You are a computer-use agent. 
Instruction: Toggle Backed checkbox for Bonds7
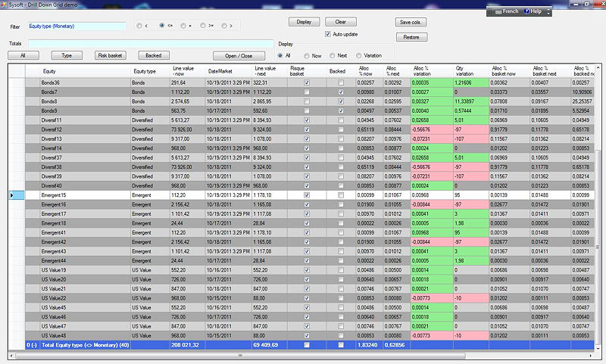click(341, 92)
